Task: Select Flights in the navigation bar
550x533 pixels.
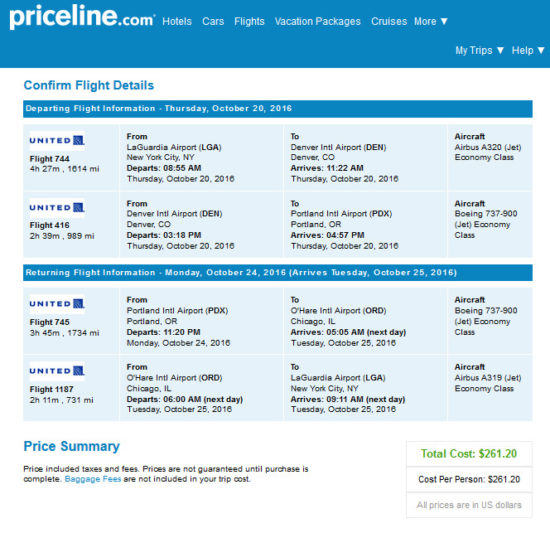Action: (249, 21)
